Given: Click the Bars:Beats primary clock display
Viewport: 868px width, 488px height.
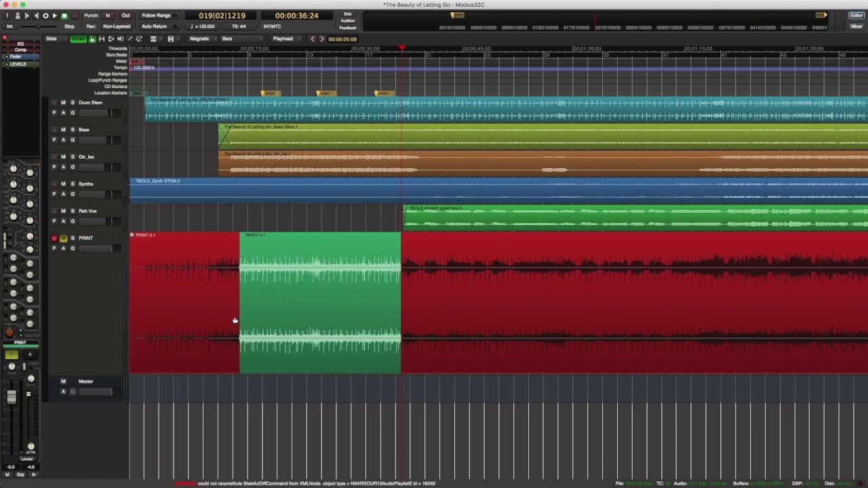Looking at the screenshot, I should coord(222,16).
